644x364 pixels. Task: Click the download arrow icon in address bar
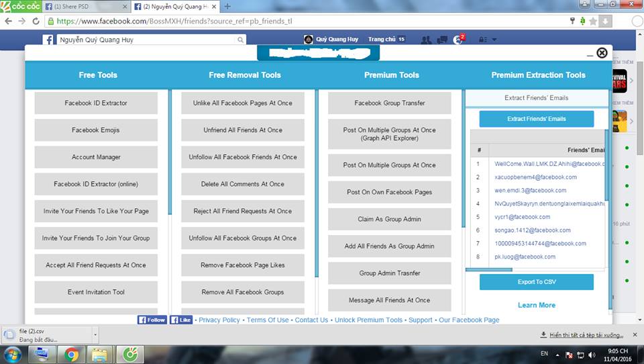605,21
